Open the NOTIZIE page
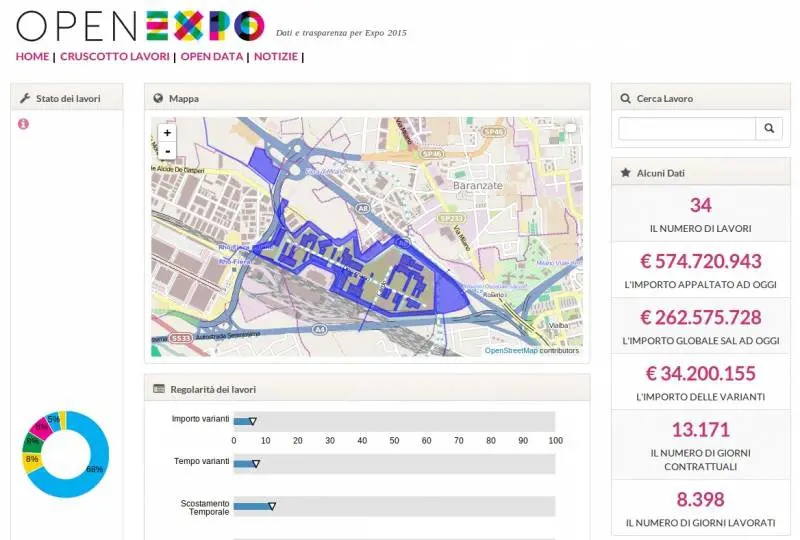 276,57
